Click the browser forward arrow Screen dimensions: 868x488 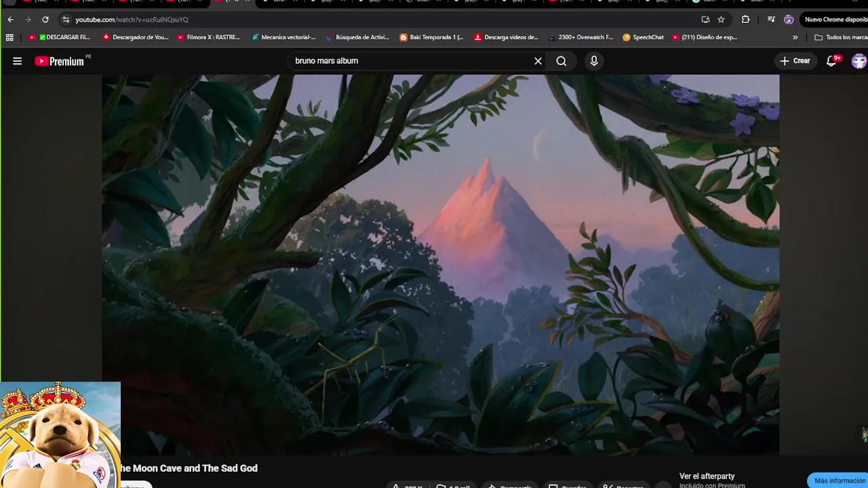tap(28, 20)
